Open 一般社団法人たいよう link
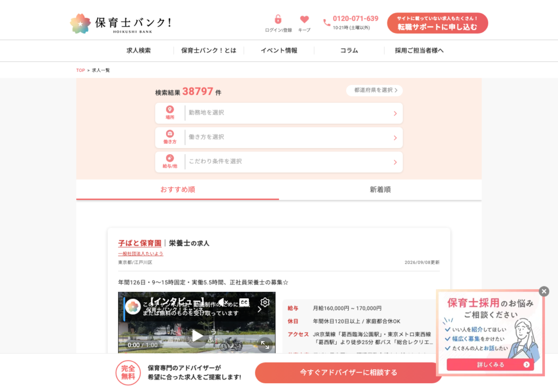This screenshot has width=558, height=392. point(141,254)
